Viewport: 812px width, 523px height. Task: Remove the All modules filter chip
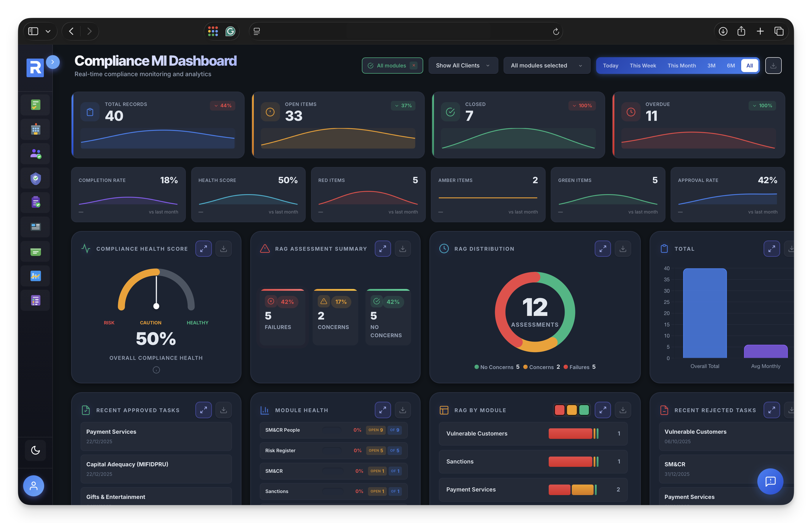[414, 65]
